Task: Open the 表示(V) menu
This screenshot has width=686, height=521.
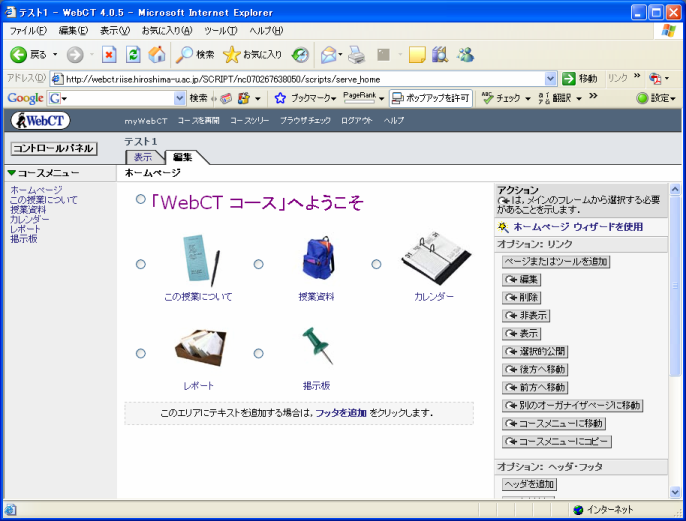Action: tap(115, 31)
